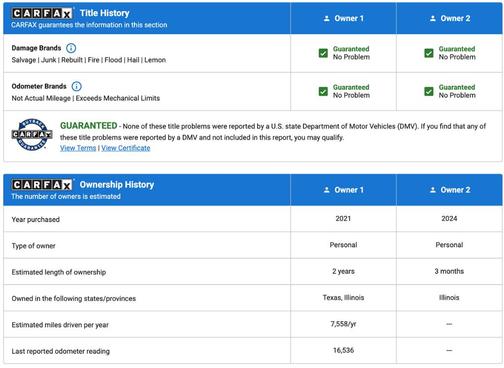This screenshot has height=368, width=504.
Task: Click the 2024 year purchased value
Action: point(449,219)
